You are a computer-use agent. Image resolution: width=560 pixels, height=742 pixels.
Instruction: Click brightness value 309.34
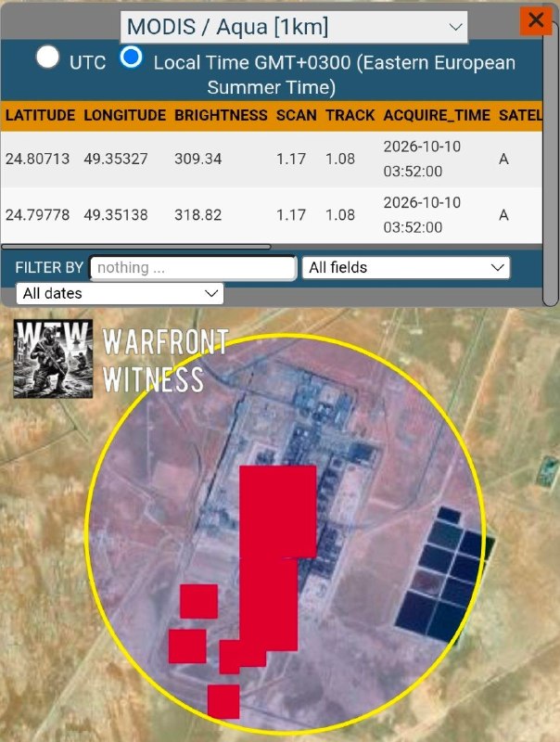197,159
